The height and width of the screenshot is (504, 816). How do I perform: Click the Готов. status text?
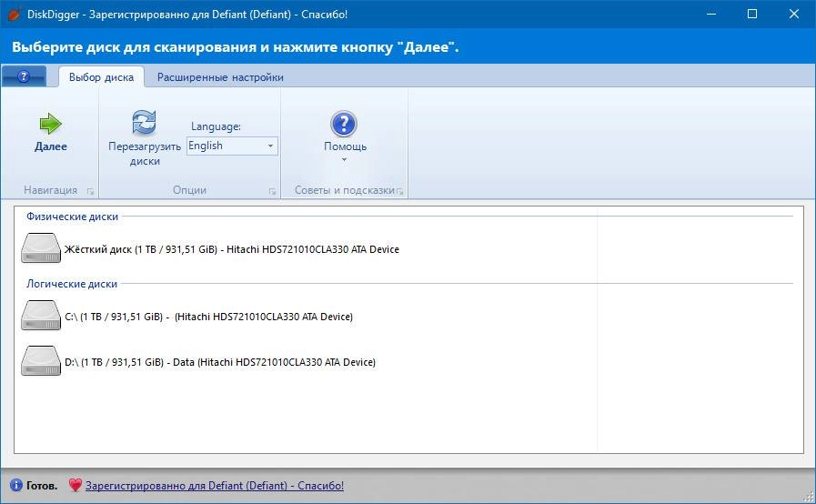[x=42, y=485]
